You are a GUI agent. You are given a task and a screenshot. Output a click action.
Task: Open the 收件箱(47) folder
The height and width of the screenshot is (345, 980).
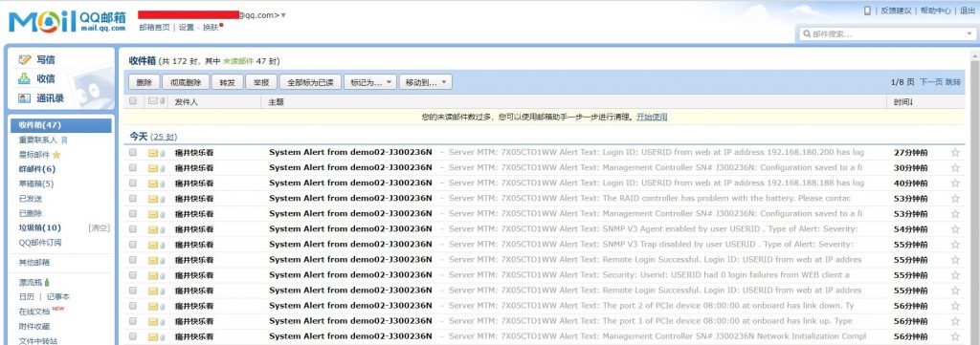pyautogui.click(x=60, y=125)
